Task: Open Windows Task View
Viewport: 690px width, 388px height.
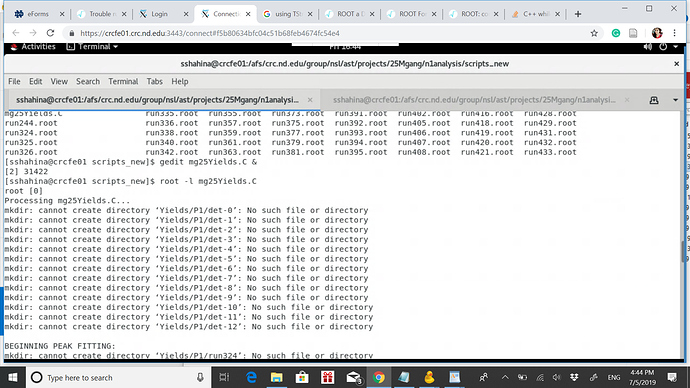Action: point(224,377)
